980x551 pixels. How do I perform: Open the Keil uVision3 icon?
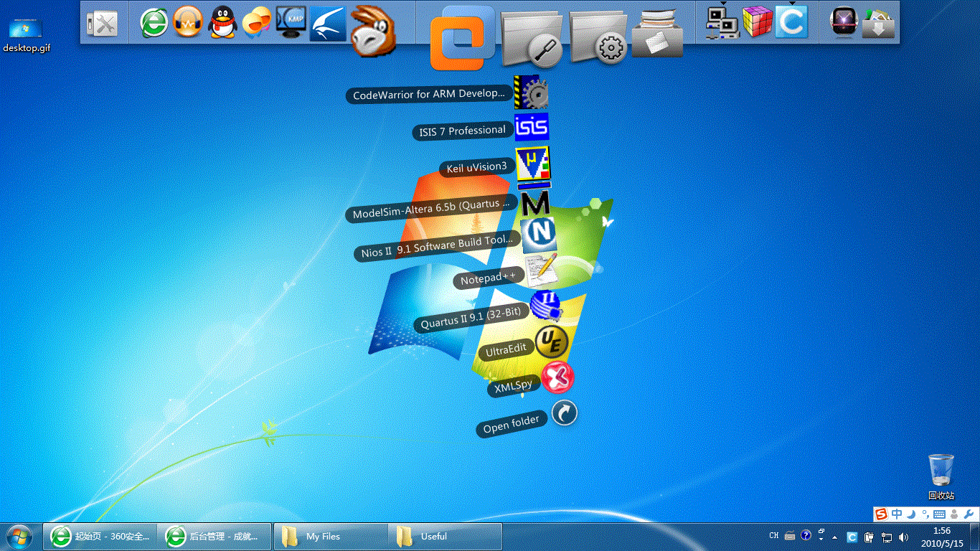(x=533, y=164)
